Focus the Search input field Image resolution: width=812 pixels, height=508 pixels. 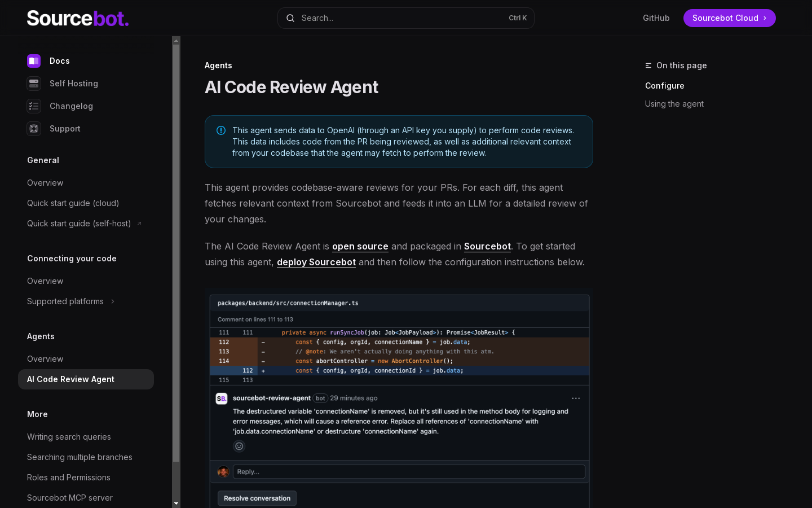pyautogui.click(x=406, y=18)
